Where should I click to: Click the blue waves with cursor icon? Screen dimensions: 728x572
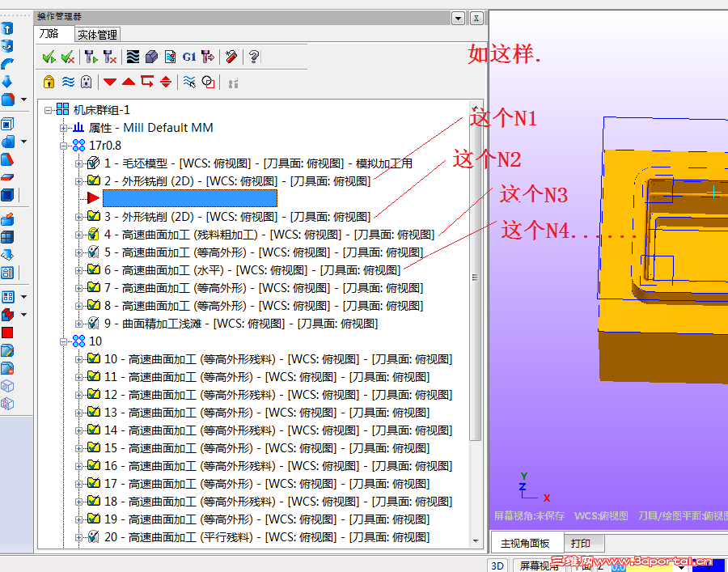tap(189, 83)
